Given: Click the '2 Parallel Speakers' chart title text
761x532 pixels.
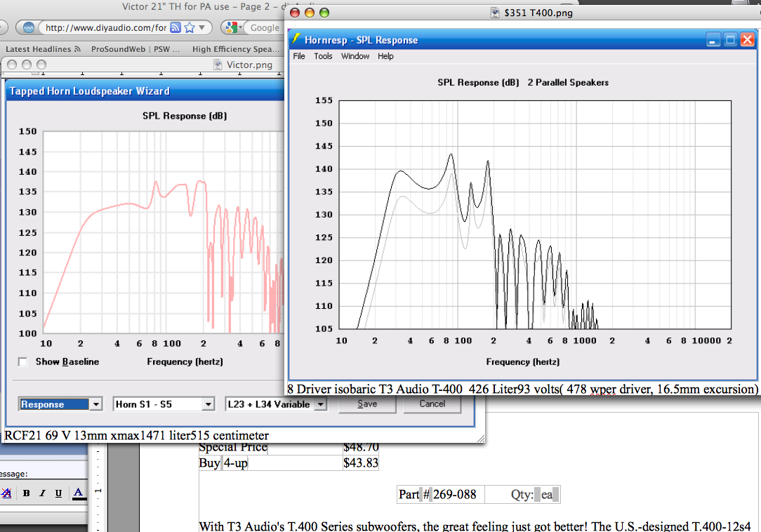Looking at the screenshot, I should click(x=568, y=83).
